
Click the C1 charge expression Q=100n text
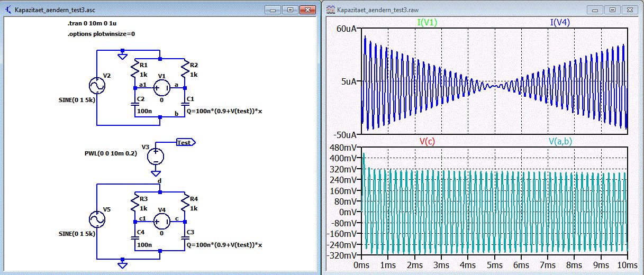[x=225, y=112]
